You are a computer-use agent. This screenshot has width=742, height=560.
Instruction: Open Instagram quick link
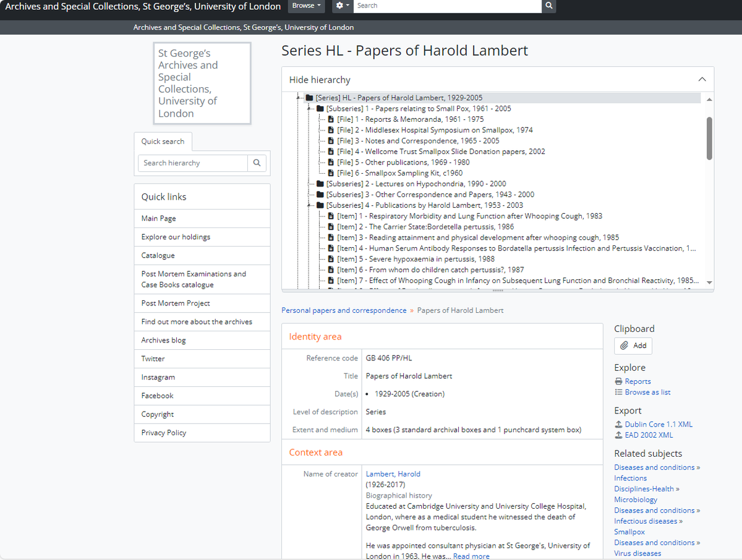point(202,377)
